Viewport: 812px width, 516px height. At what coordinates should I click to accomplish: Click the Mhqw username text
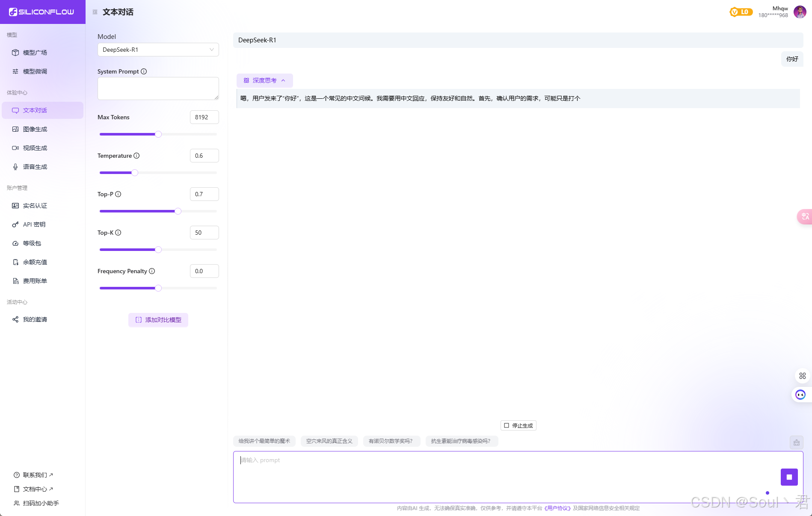[780, 9]
